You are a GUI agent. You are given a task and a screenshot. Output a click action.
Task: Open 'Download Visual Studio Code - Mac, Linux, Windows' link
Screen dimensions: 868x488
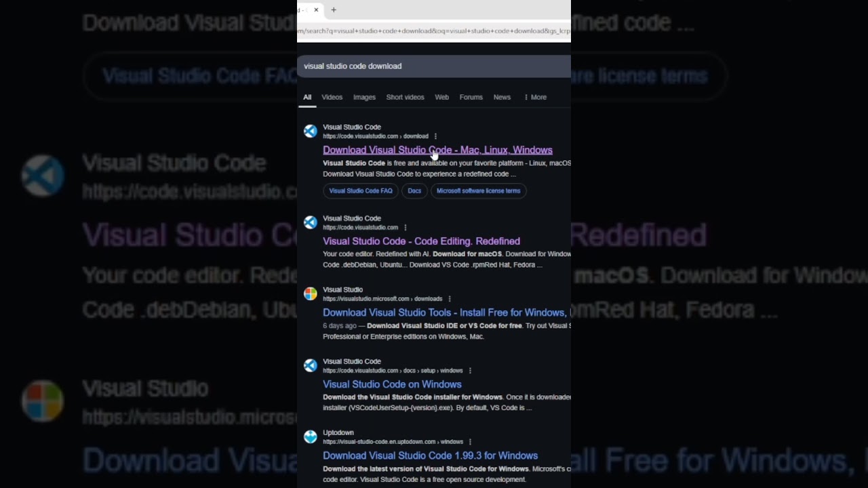(437, 150)
